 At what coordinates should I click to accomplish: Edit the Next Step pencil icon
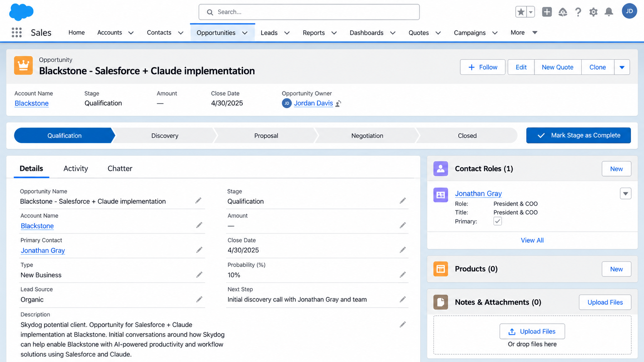click(x=402, y=299)
